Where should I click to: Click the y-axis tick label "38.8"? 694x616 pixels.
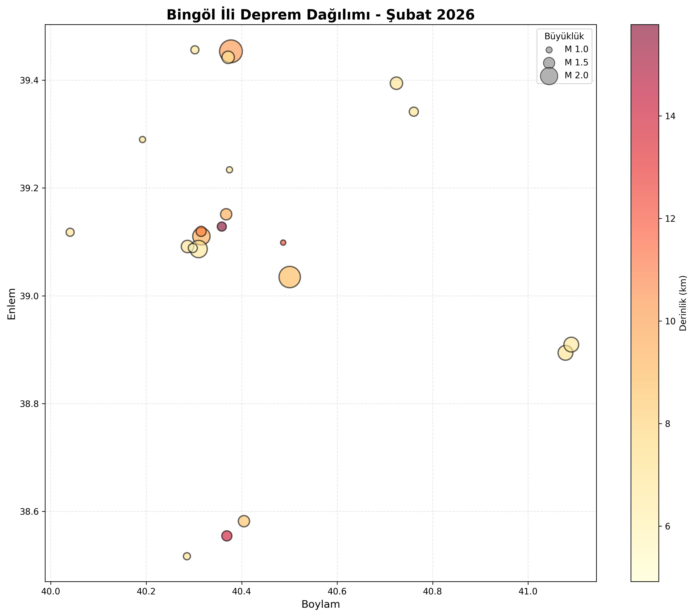pos(29,404)
